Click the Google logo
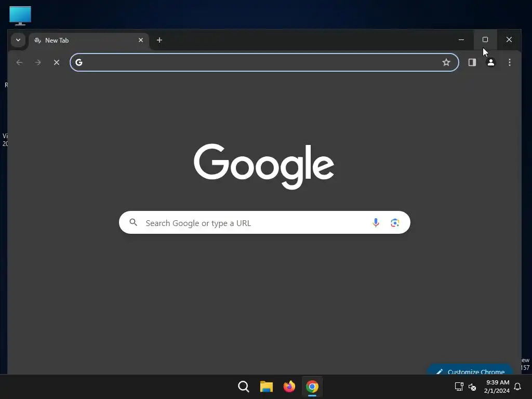 click(x=264, y=166)
